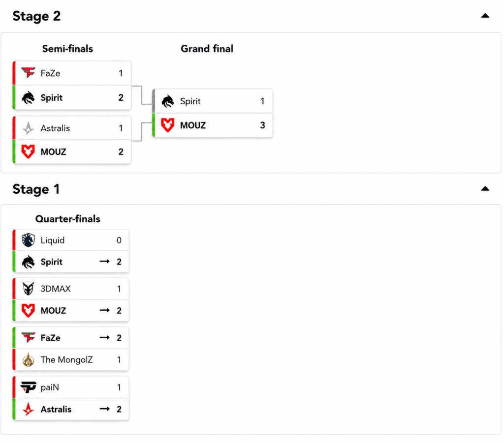Click the The MongolZ emblem logo
This screenshot has height=443, width=504.
click(28, 359)
